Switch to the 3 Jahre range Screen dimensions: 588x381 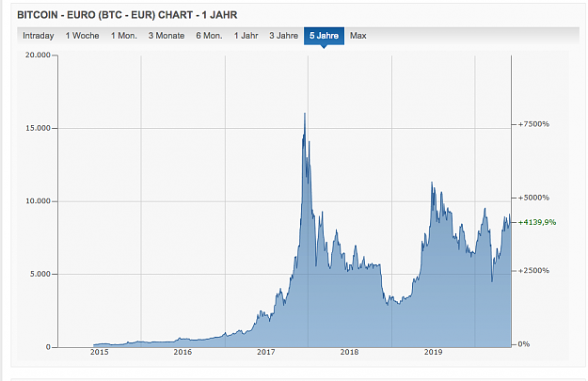[283, 36]
